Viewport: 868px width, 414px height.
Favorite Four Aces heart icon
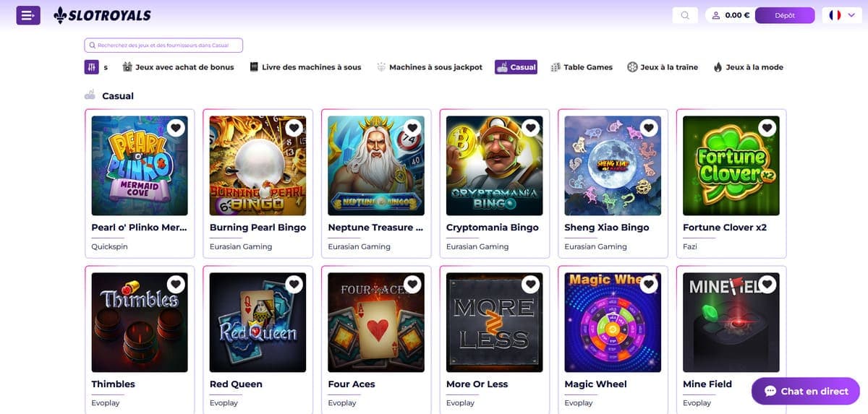tap(412, 285)
